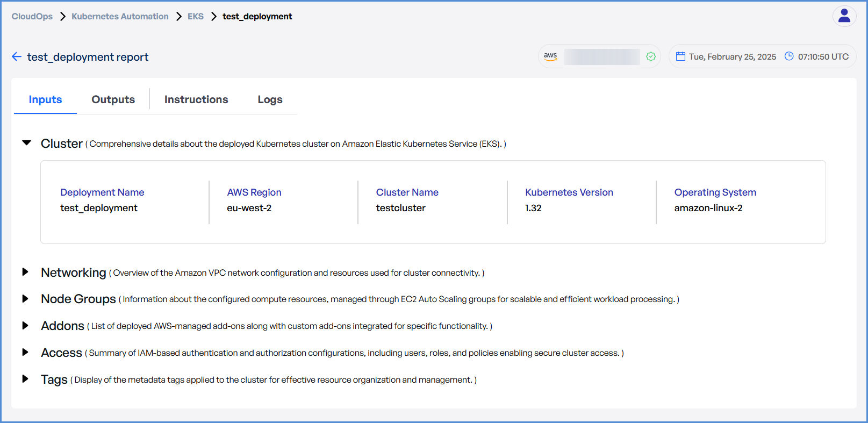Click the clock time icon

(x=789, y=56)
